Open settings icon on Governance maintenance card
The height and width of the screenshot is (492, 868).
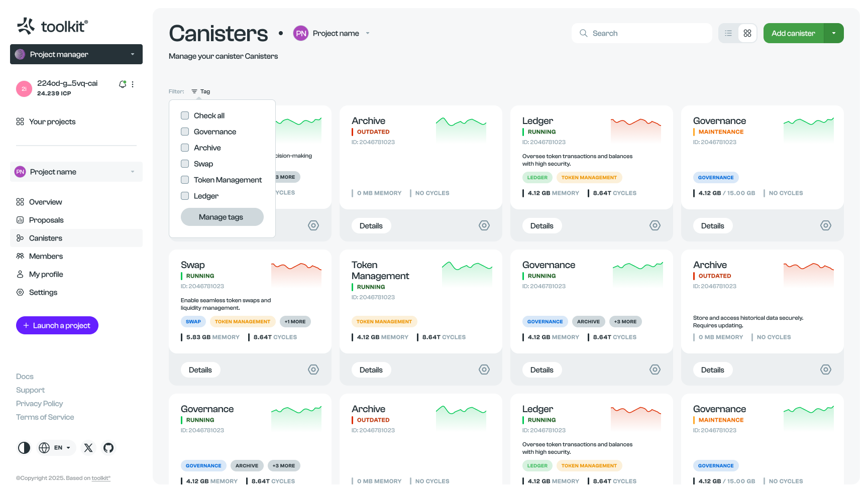(826, 225)
